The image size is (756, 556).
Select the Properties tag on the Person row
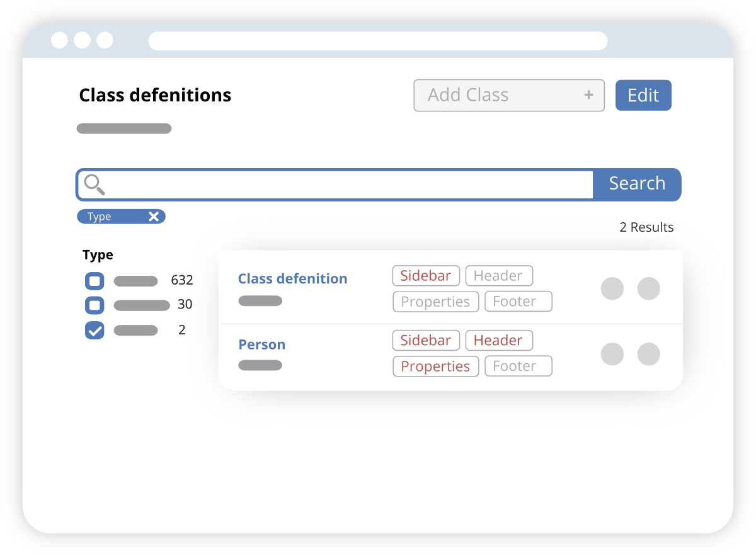435,366
